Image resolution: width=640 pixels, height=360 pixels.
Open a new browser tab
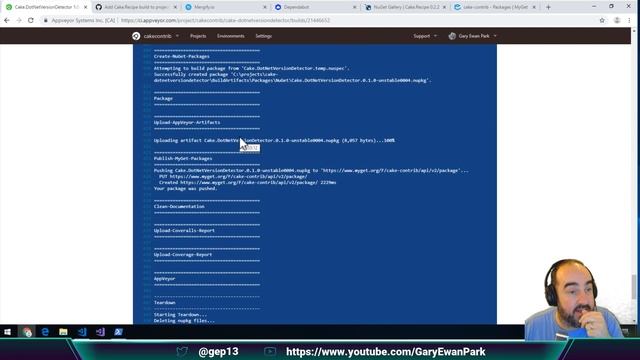(x=548, y=7)
